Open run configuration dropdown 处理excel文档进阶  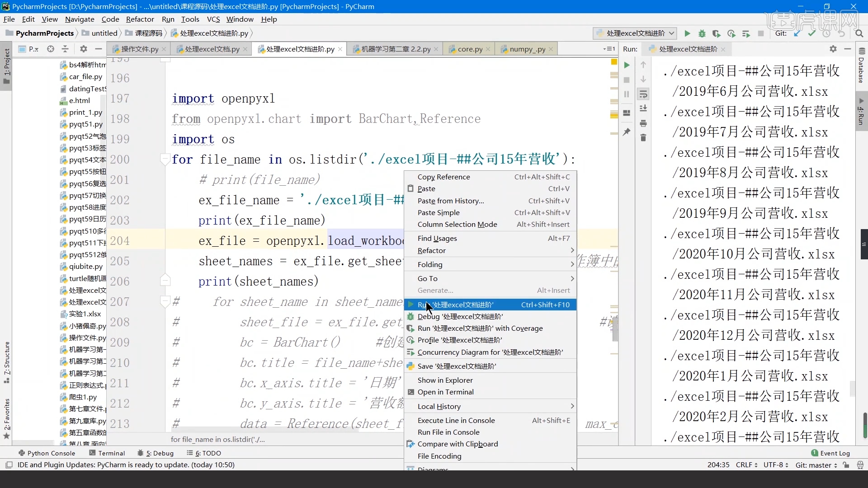[x=635, y=33]
